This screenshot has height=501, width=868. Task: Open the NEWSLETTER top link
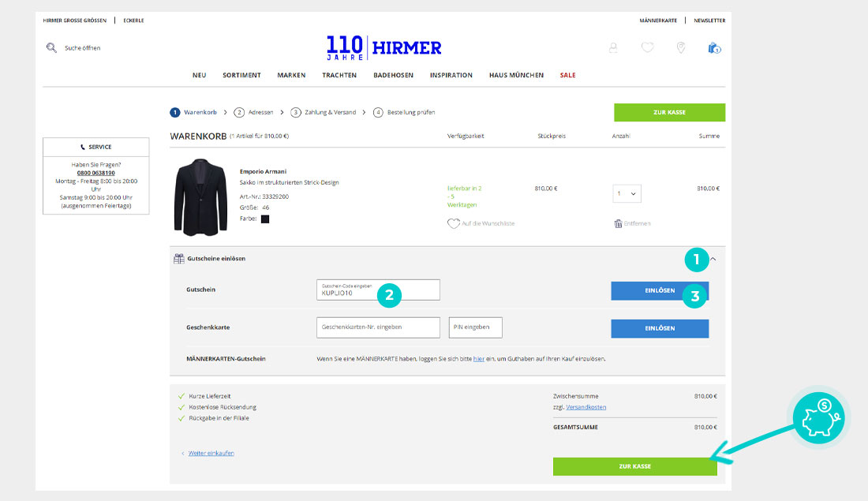pyautogui.click(x=709, y=21)
